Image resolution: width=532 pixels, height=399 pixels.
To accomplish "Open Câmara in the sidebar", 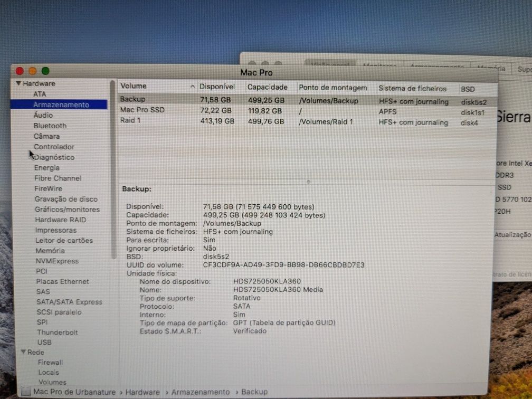I will coord(47,136).
